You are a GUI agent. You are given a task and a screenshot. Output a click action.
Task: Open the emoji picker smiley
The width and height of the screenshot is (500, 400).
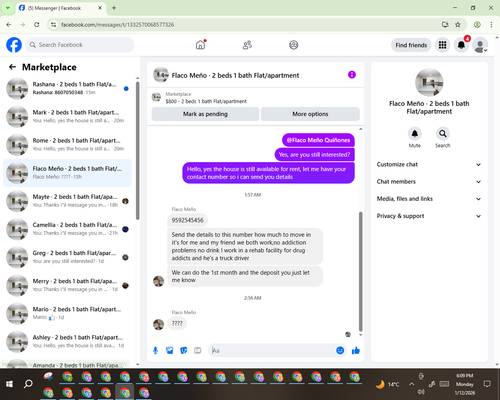tap(340, 350)
